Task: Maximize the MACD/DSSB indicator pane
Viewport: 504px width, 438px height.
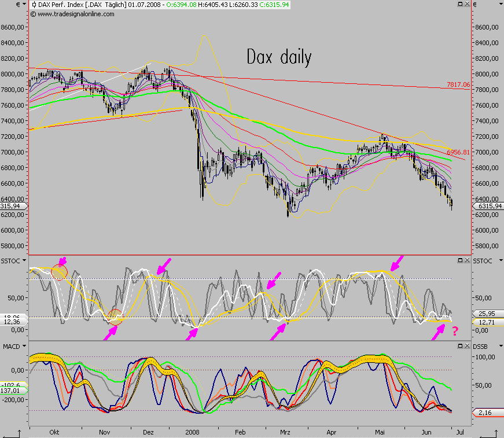Action: [x=460, y=346]
